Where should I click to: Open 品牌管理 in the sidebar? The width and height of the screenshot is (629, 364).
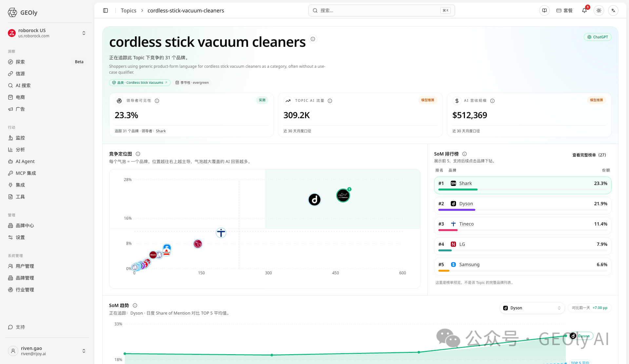pos(47,278)
